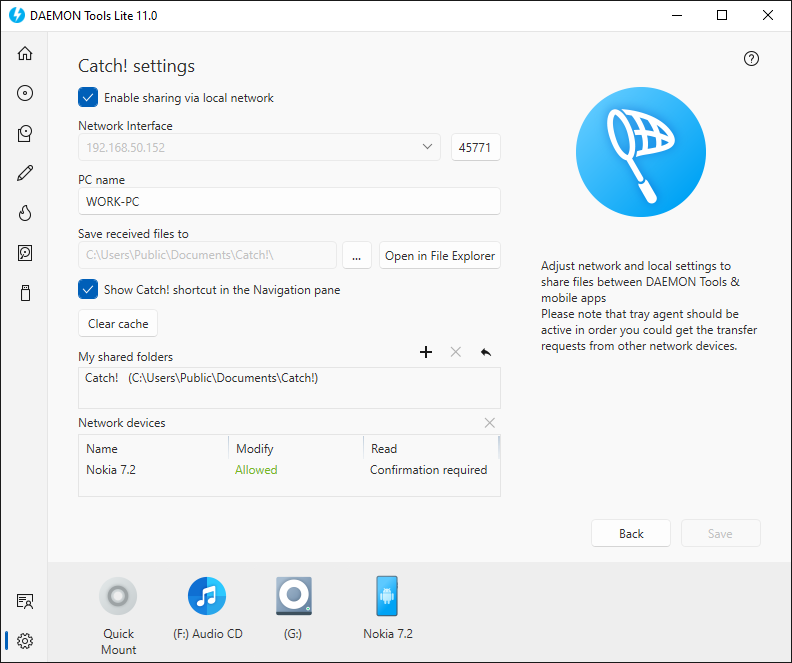Open the USB stick icon in sidebar

pos(25,293)
